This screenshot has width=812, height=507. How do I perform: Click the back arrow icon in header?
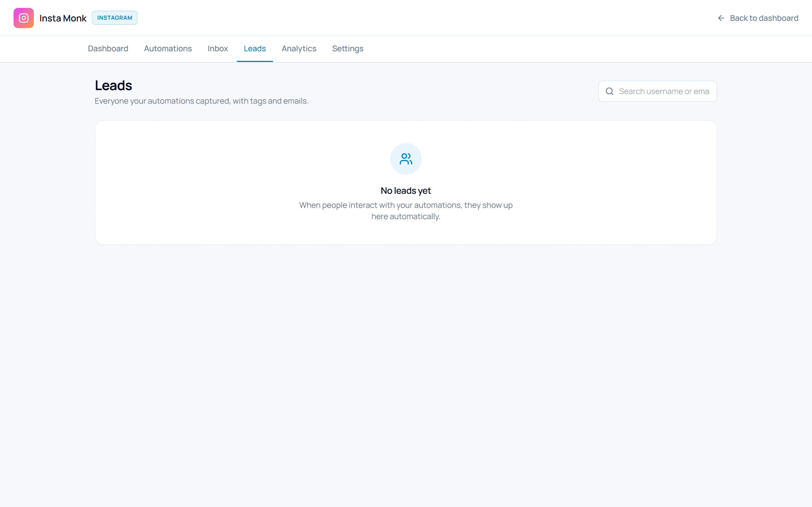[721, 18]
